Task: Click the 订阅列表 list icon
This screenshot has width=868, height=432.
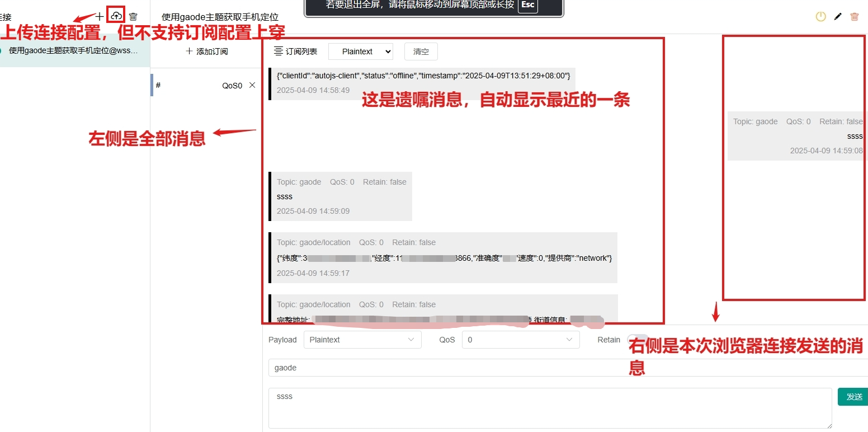Action: (279, 51)
